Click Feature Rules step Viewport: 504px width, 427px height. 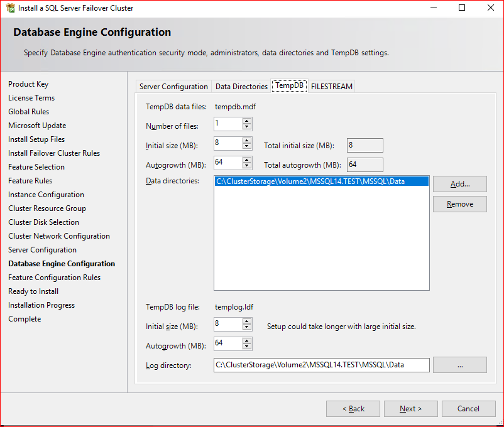[30, 181]
